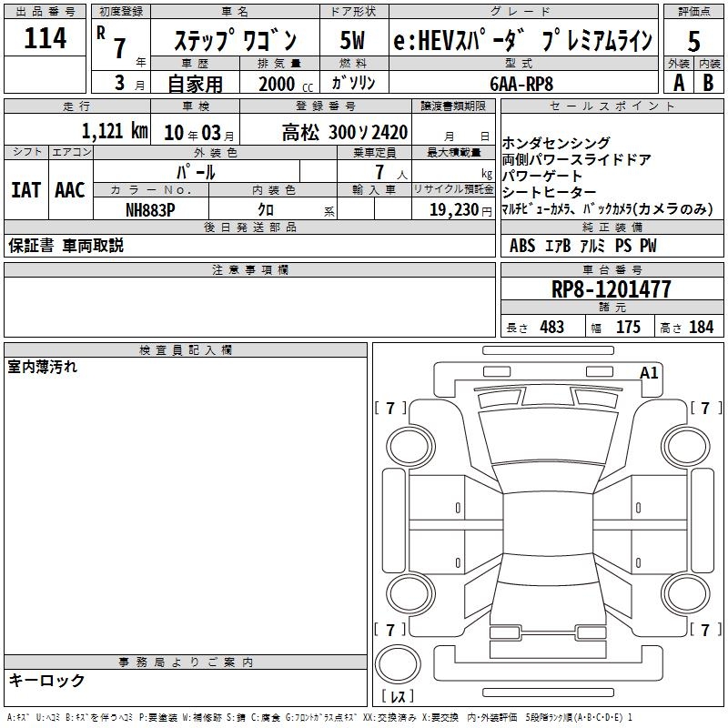Click office notice キーロック

46,680
